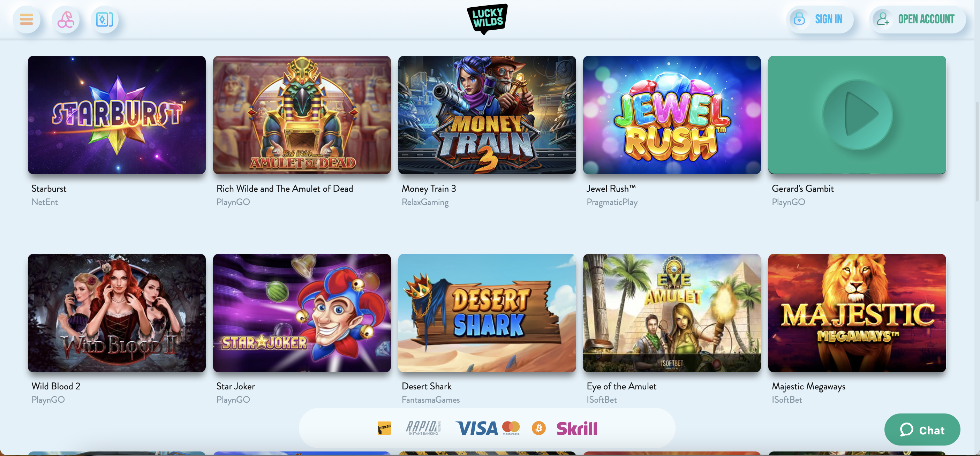Click the Bitcoin payment icon
The image size is (980, 456).
pyautogui.click(x=538, y=428)
